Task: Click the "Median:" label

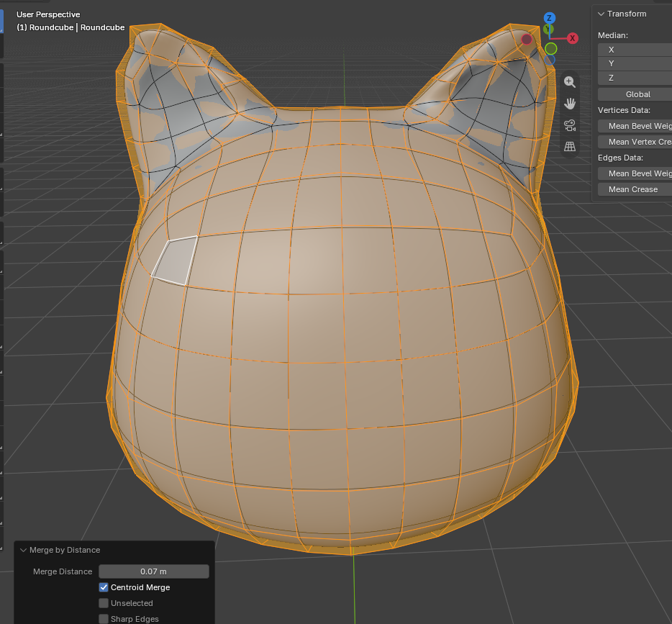Action: (x=613, y=35)
